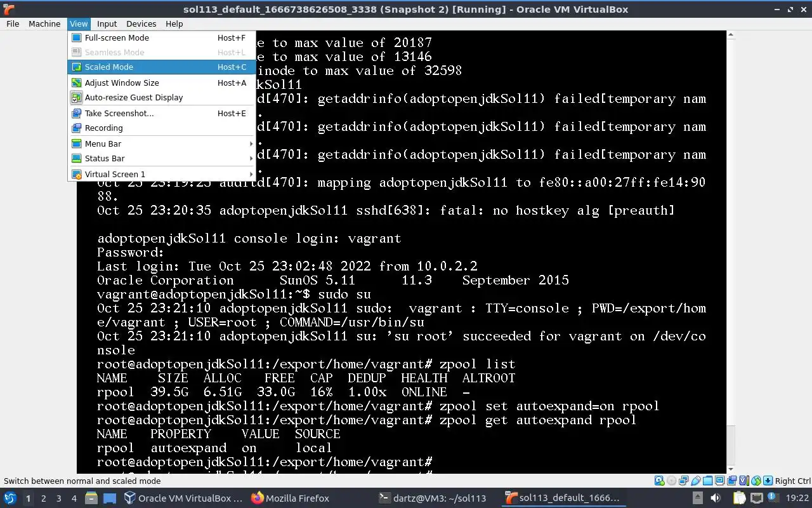
Task: Click scroll-up arrow of guest display scrollbar
Action: (x=730, y=35)
